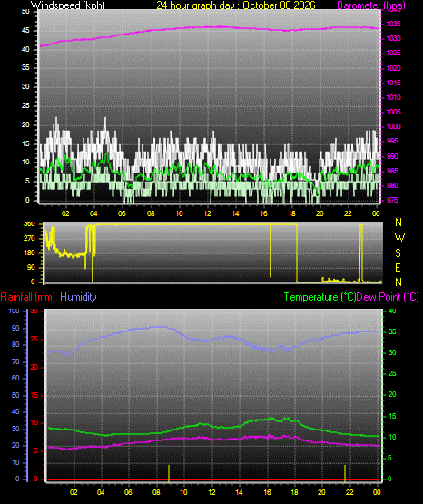Click humidity axis value 100

tap(14, 311)
